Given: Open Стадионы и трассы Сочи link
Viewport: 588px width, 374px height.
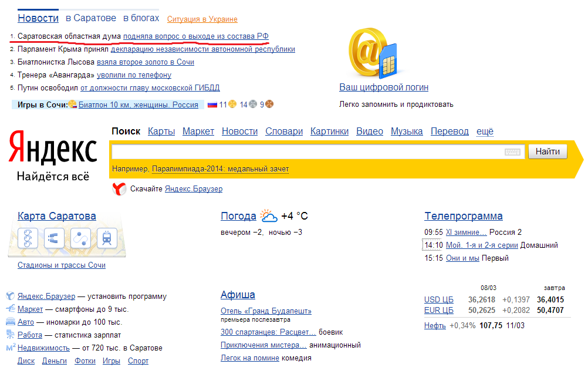Looking at the screenshot, I should point(62,265).
